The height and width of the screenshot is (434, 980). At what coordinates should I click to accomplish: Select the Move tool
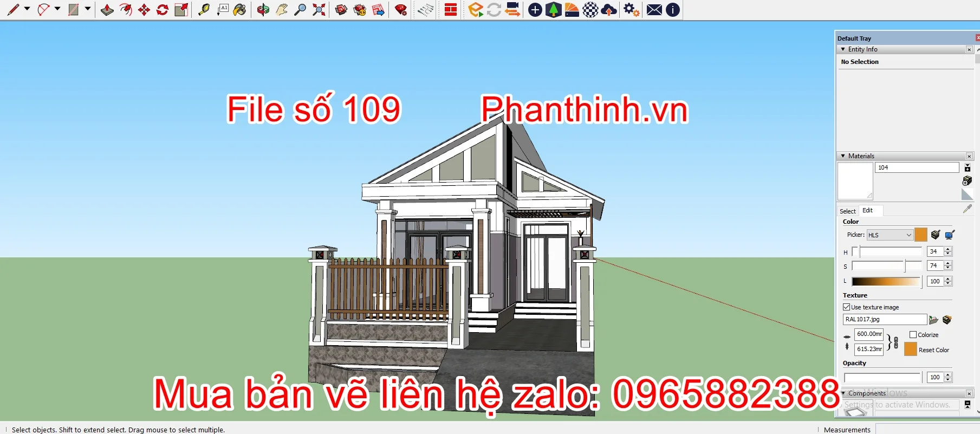(144, 9)
